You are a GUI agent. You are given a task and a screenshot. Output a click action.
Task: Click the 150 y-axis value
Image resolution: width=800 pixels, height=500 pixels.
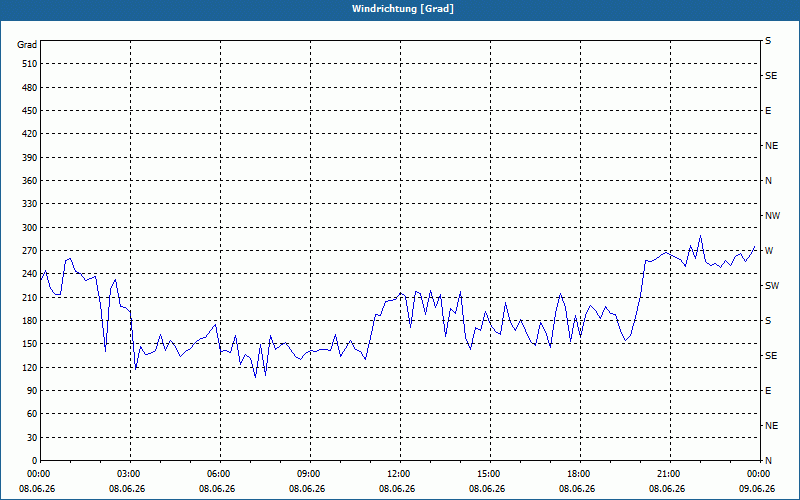pos(30,344)
